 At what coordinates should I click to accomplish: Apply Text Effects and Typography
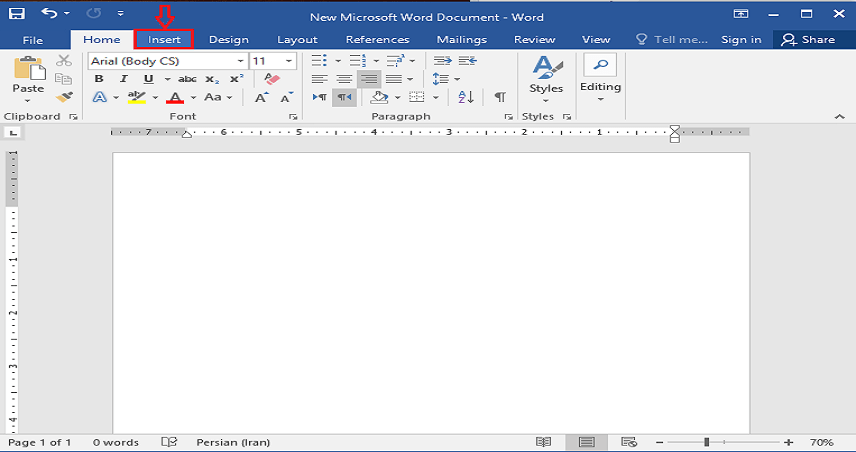coord(99,97)
